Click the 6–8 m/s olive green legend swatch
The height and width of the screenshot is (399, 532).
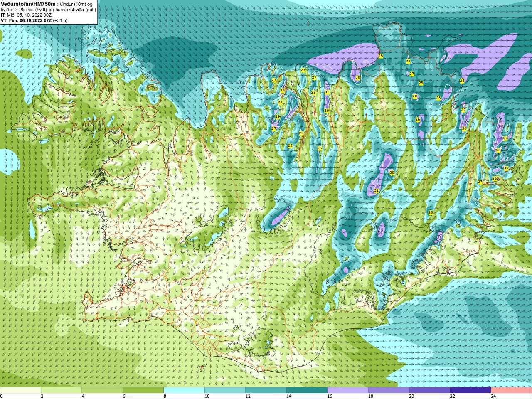coord(143,390)
